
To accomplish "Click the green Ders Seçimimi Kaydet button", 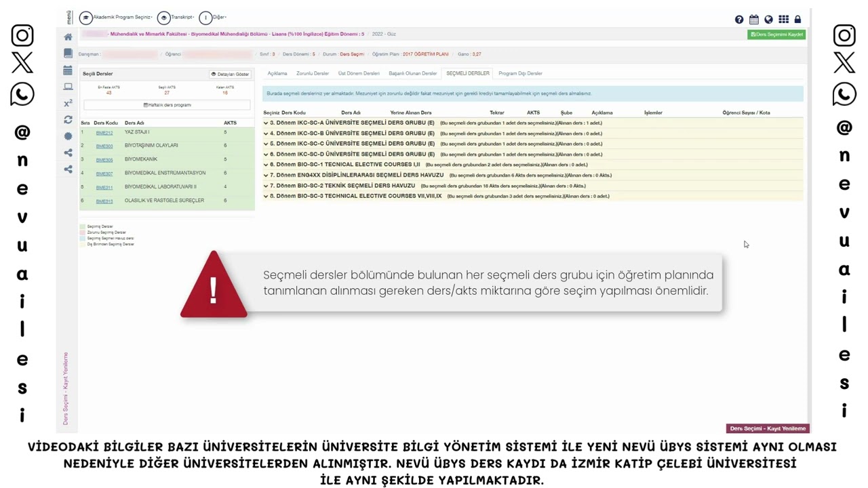I will (776, 35).
